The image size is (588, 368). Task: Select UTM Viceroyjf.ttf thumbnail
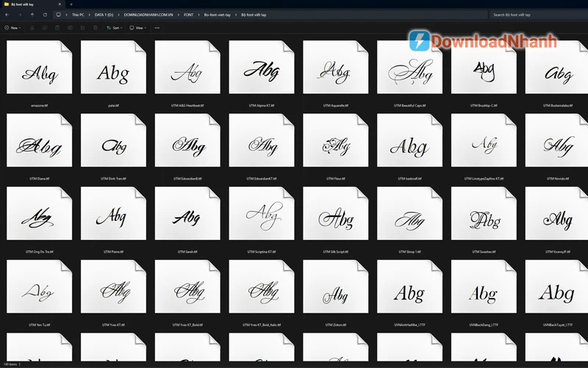point(557,213)
